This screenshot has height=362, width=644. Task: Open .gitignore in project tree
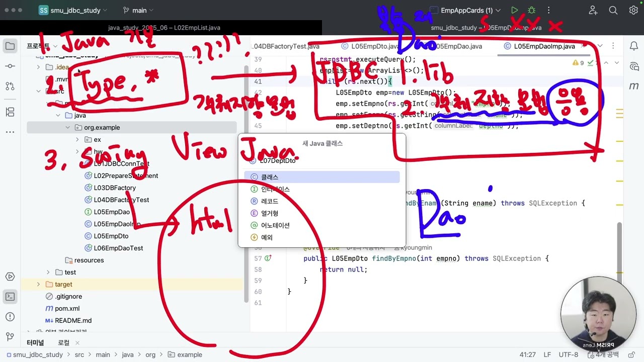click(68, 297)
